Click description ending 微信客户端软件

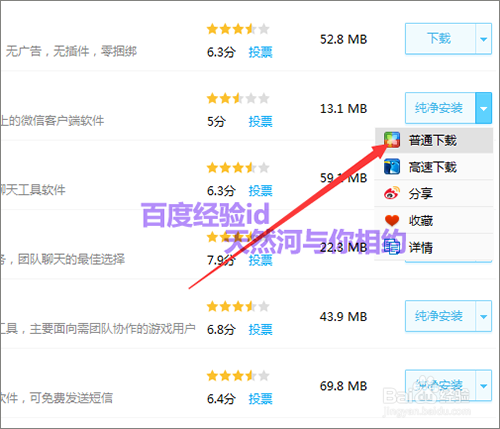(x=52, y=121)
